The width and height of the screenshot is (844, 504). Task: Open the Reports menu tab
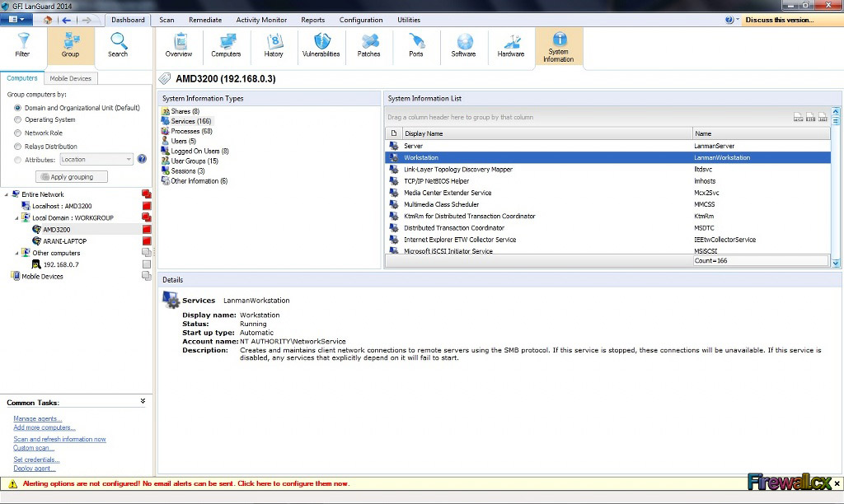[312, 20]
